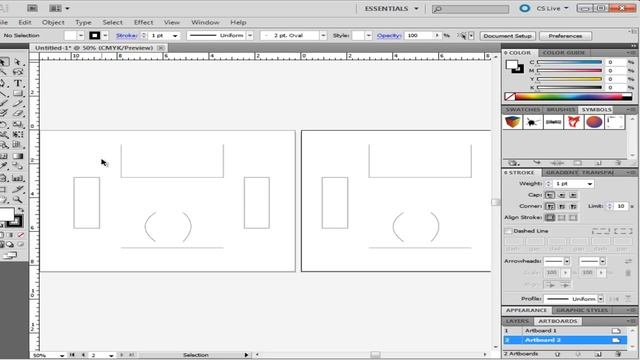Click the None (red slash) button in Tools panel
Viewport: 640px width, 360px height.
tap(20, 235)
